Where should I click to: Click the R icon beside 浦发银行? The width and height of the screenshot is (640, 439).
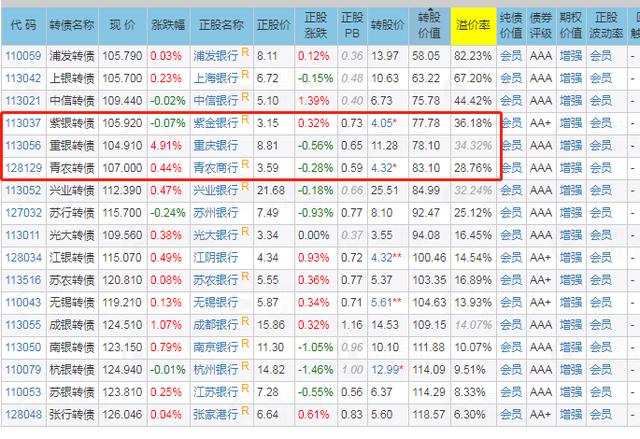click(x=245, y=52)
